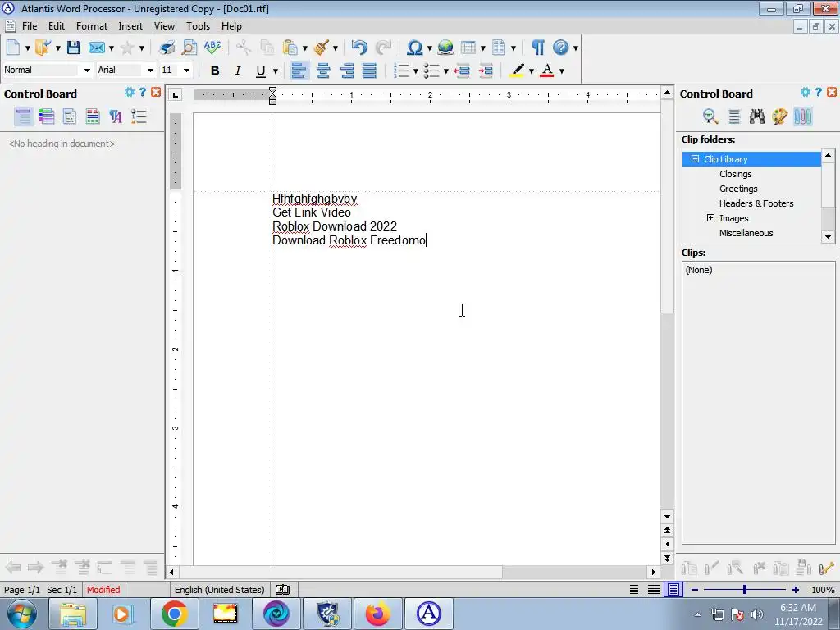Align text left
The height and width of the screenshot is (630, 840).
tap(299, 71)
